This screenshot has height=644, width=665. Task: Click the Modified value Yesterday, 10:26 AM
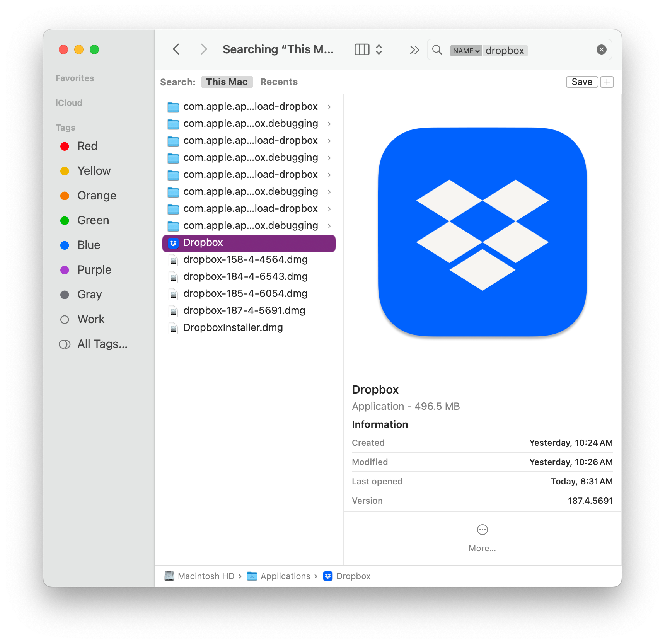[571, 462]
